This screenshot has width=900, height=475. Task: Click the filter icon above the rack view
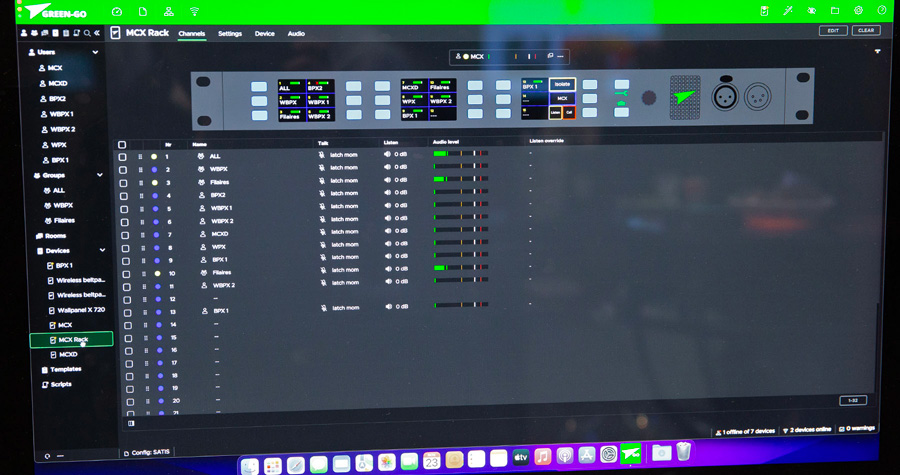[x=877, y=51]
